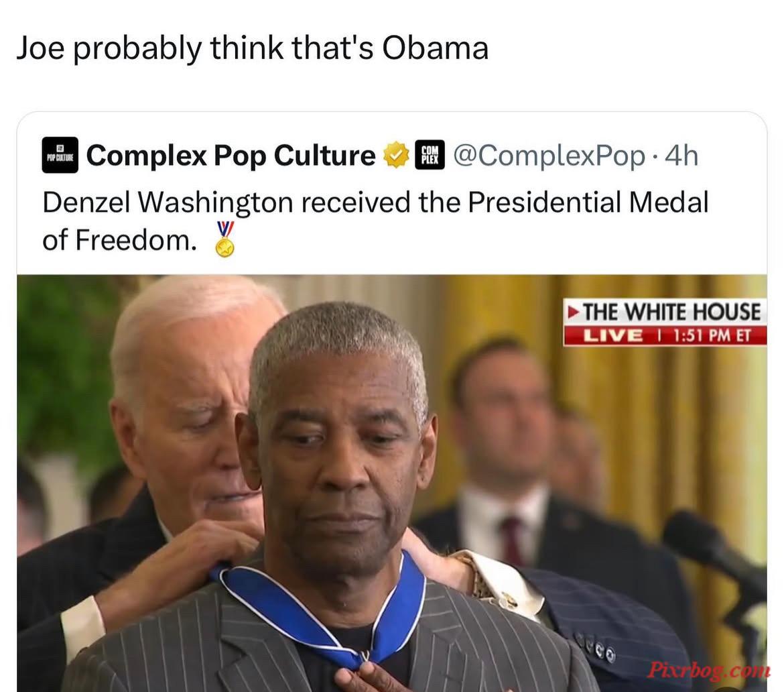Viewport: 784px width, 692px height.
Task: Open the quoted Denzel Washington tweet text
Action: pyautogui.click(x=375, y=221)
